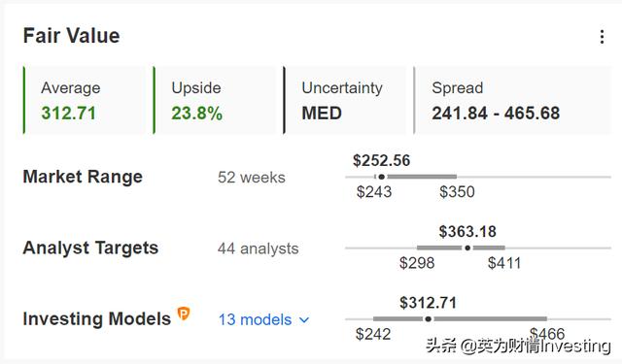Viewport: 622px width, 364px height.
Task: Open the three-dot options menu
Action: pos(602,37)
